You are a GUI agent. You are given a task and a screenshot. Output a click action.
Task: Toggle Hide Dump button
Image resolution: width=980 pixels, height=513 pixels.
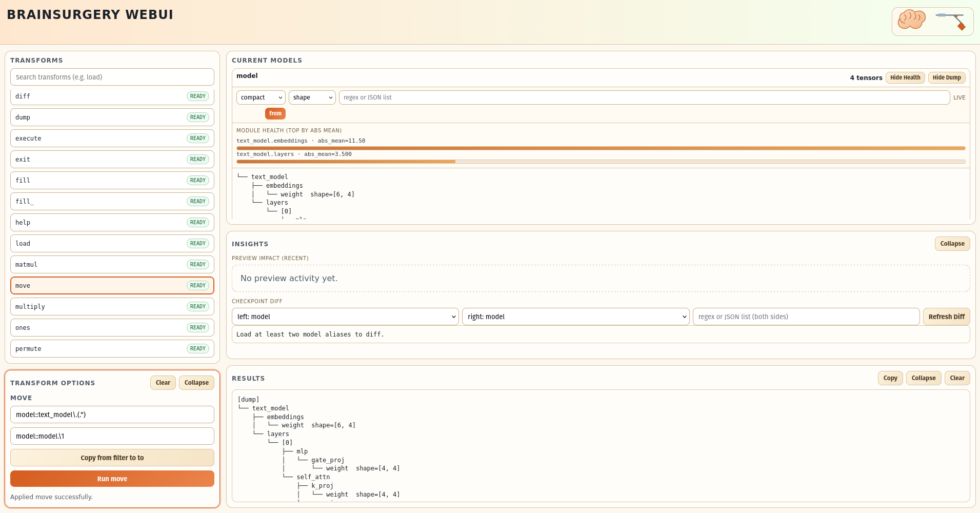point(947,77)
